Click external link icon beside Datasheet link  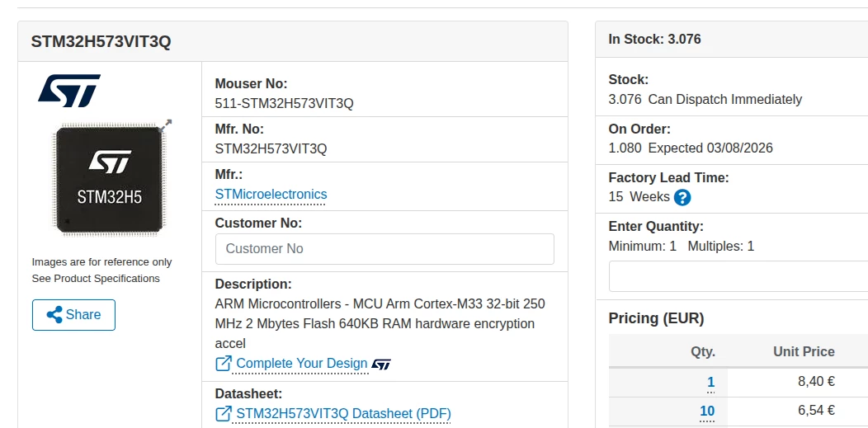224,414
